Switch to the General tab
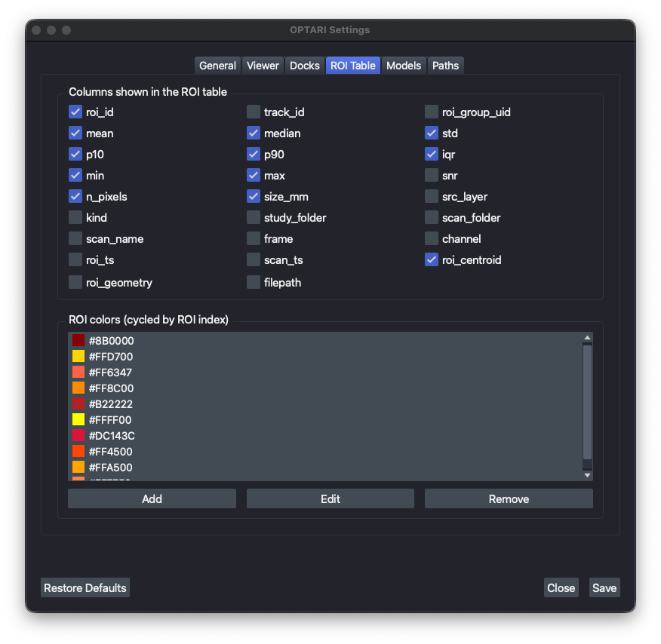 coord(217,66)
